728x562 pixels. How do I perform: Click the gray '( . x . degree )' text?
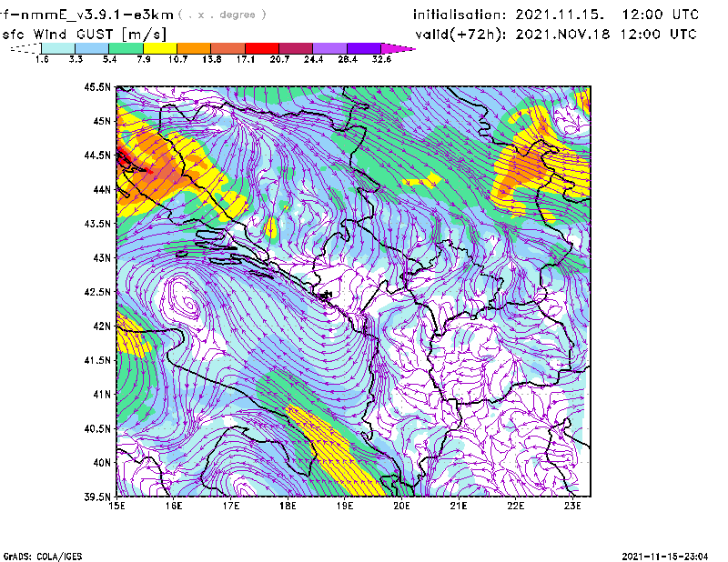[x=222, y=15]
